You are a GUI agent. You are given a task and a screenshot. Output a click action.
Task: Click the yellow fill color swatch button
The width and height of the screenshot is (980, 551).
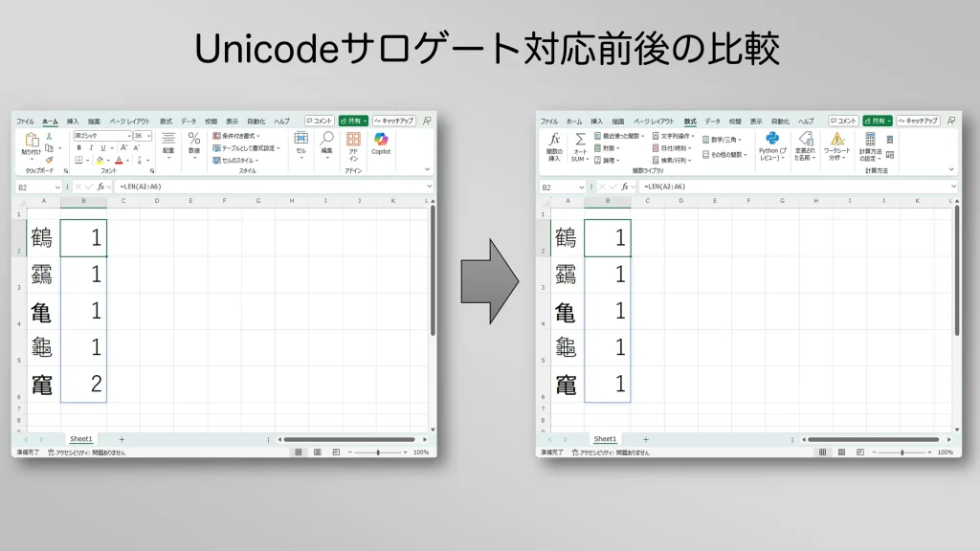pos(99,161)
